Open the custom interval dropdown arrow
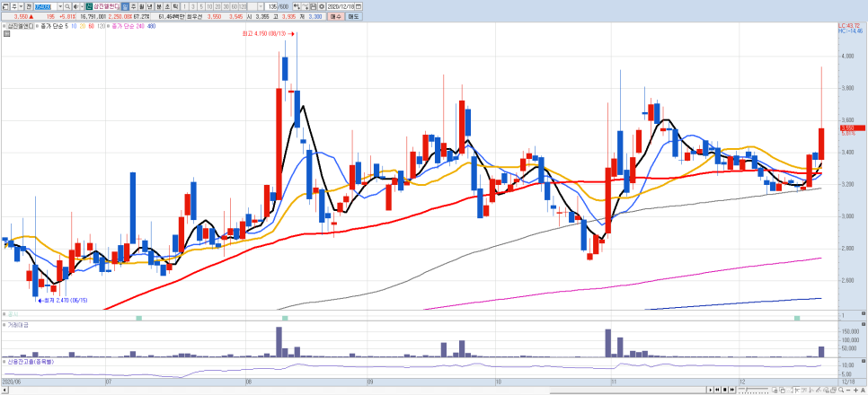Image resolution: width=868 pixels, height=395 pixels. (261, 6)
